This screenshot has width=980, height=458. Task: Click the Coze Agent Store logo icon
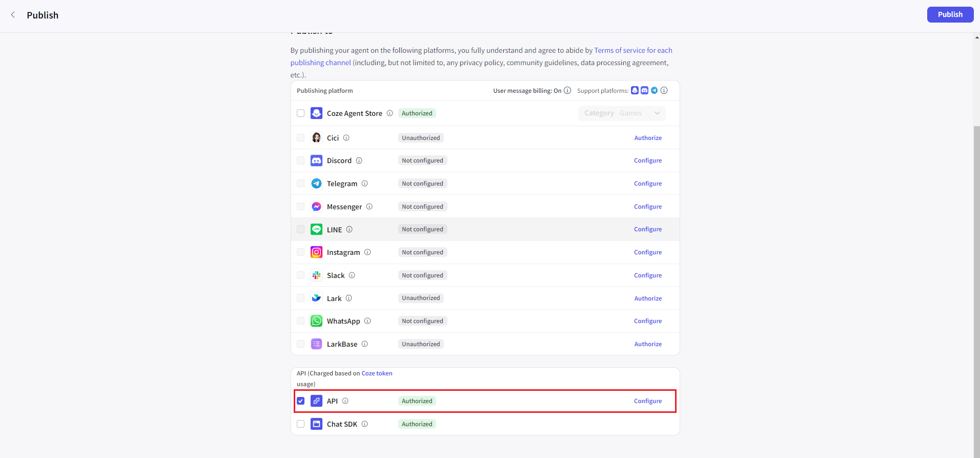[x=317, y=113]
